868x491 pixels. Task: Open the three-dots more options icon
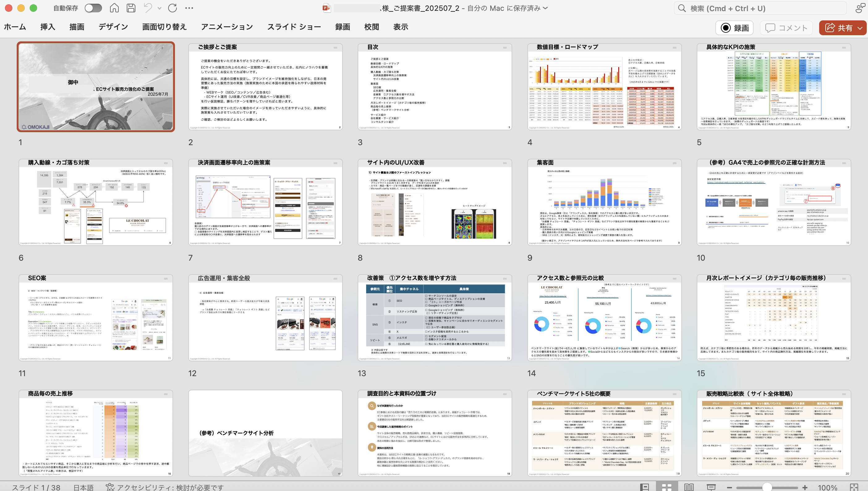189,8
